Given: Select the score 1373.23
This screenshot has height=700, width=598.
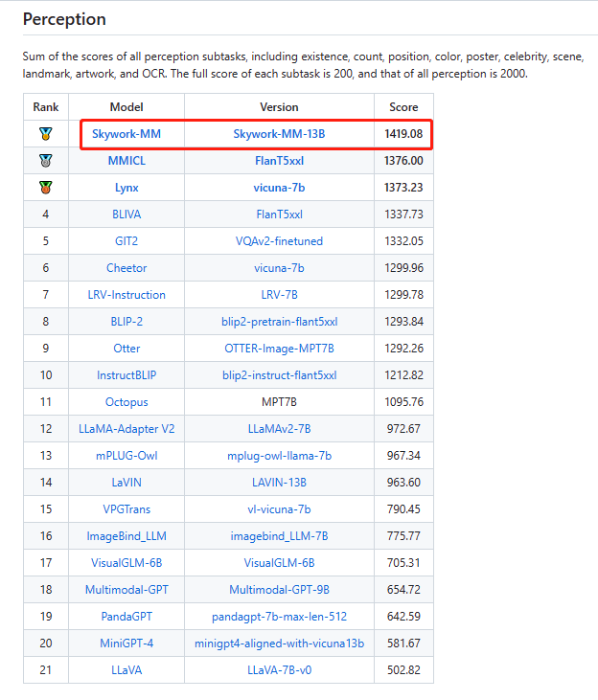Looking at the screenshot, I should click(403, 188).
